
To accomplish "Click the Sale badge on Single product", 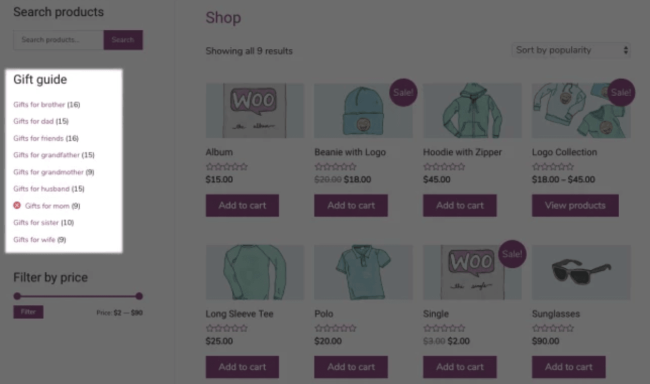I will 512,254.
